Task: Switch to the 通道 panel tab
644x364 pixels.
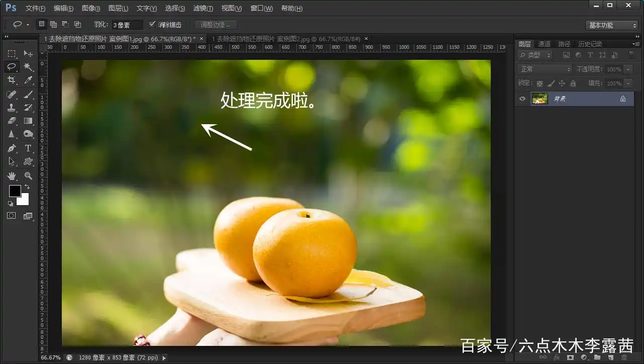Action: 544,44
